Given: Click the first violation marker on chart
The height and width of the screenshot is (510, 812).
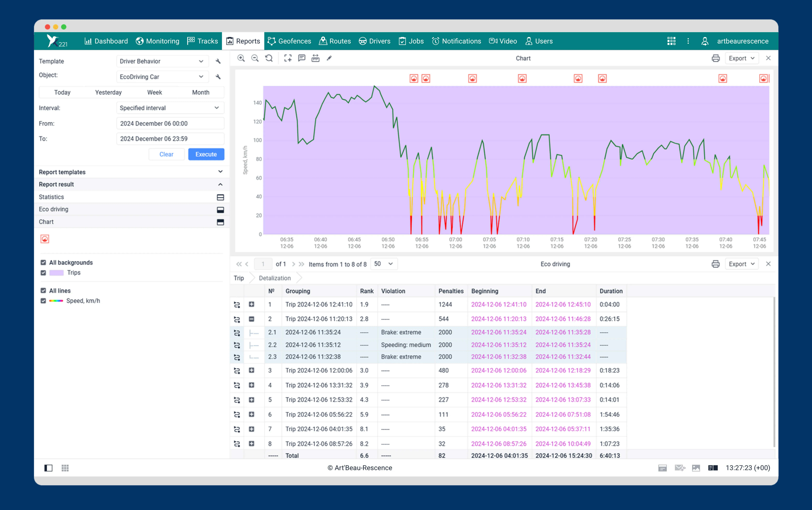Looking at the screenshot, I should tap(414, 79).
